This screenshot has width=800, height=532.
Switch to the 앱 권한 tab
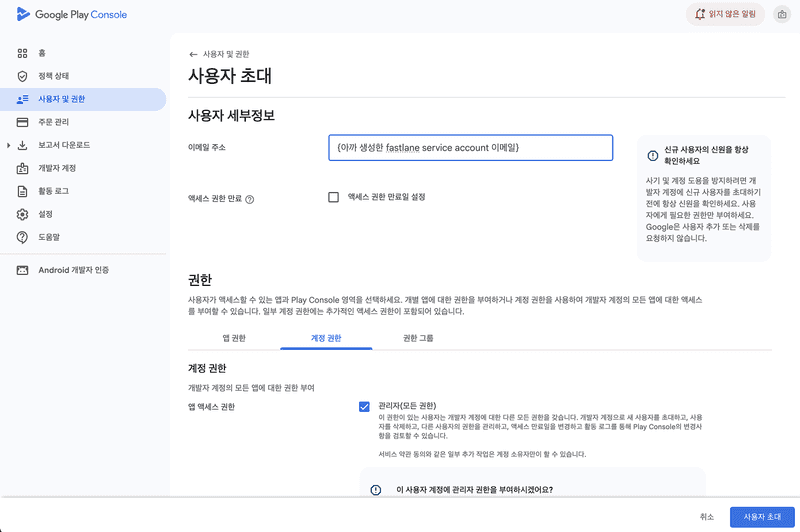[233, 338]
